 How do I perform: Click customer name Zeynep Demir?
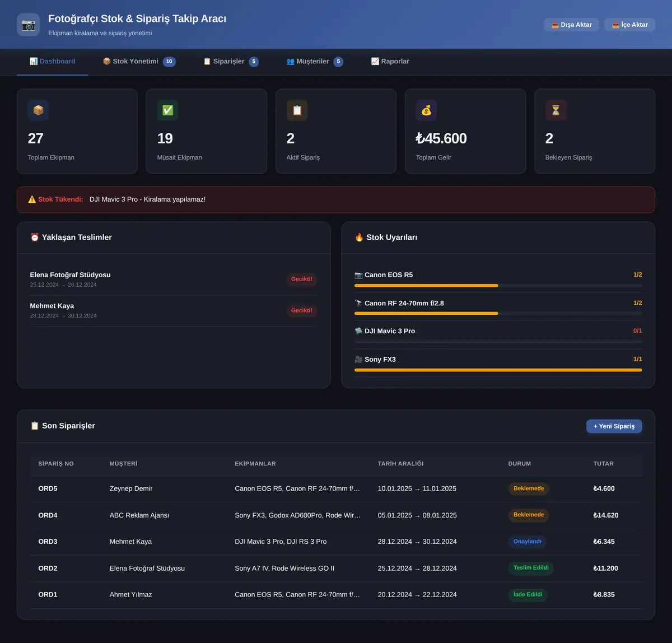point(131,488)
